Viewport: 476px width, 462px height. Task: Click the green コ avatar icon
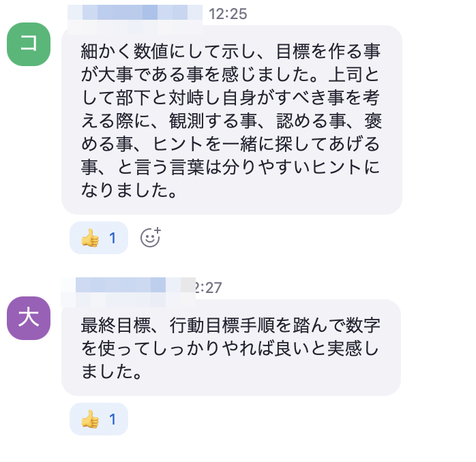pyautogui.click(x=29, y=44)
